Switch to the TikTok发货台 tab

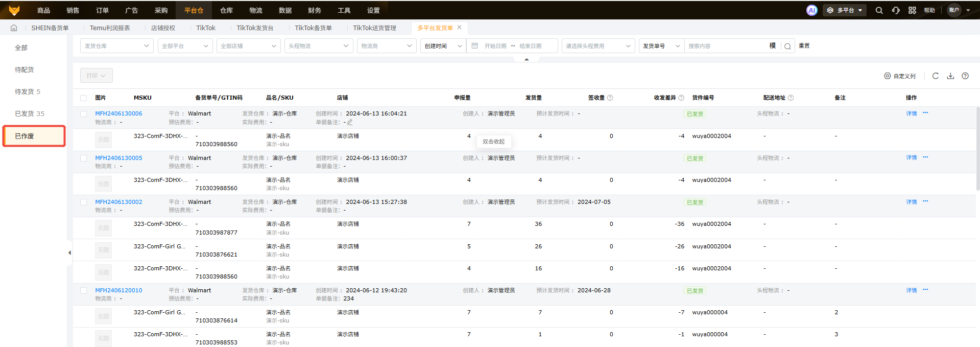coord(255,28)
